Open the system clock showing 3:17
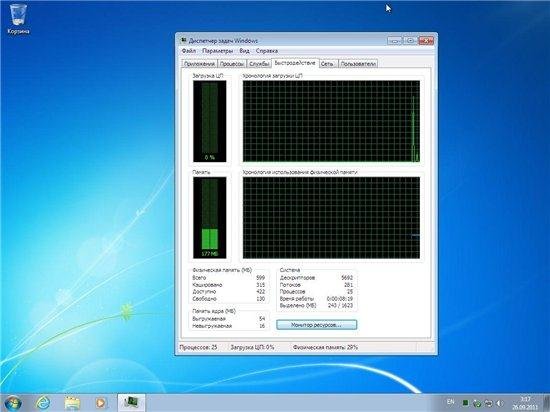550x412 pixels. point(525,403)
